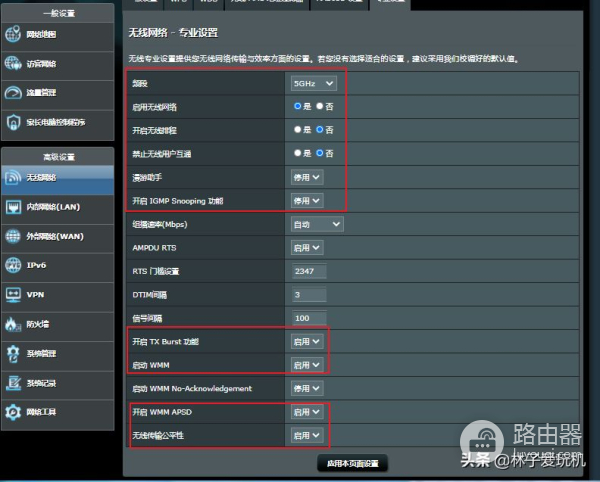Click the 应用本页面设置 button
The height and width of the screenshot is (482, 600).
pos(351,464)
